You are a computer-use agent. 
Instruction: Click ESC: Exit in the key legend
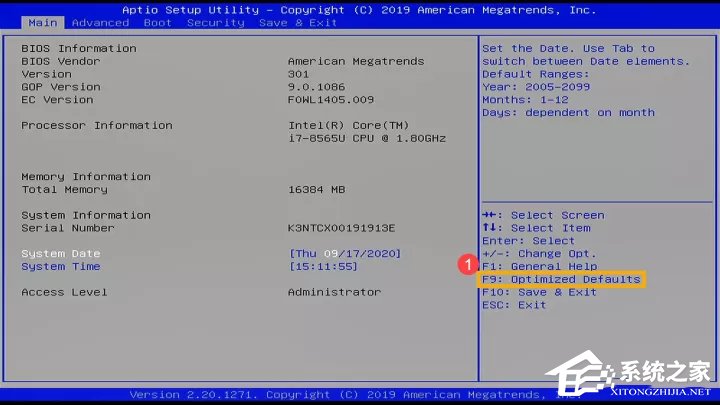(514, 305)
